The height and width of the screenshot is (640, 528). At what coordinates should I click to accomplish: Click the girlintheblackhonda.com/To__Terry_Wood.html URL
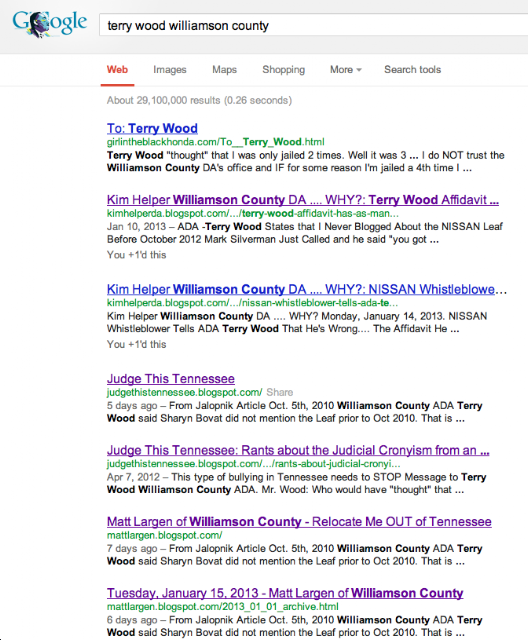215,142
